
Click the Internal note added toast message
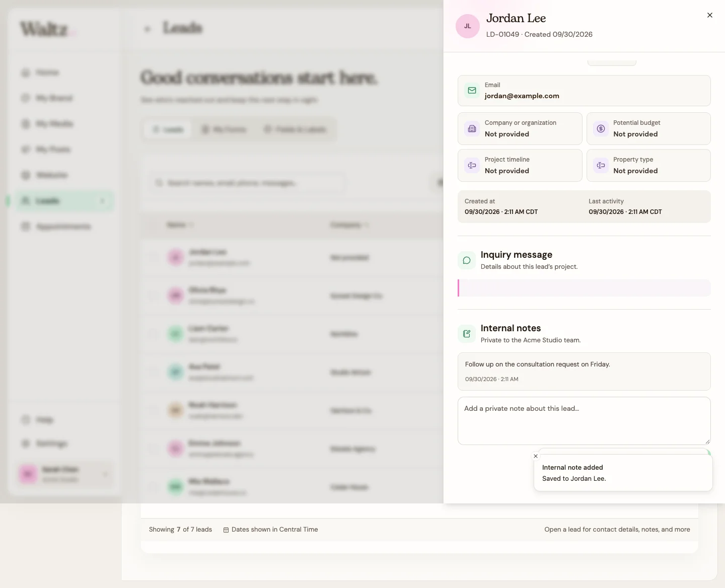click(x=623, y=473)
